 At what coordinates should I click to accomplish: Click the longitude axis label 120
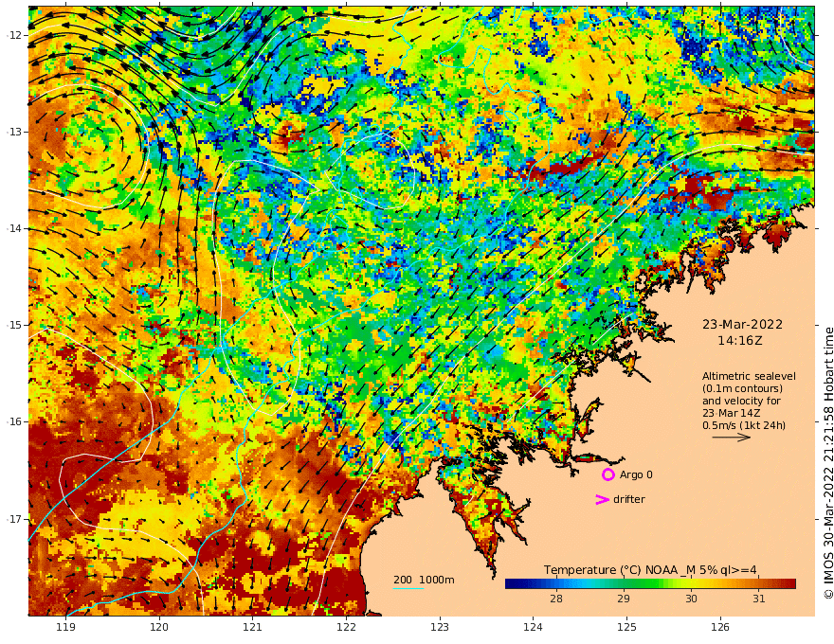click(159, 627)
